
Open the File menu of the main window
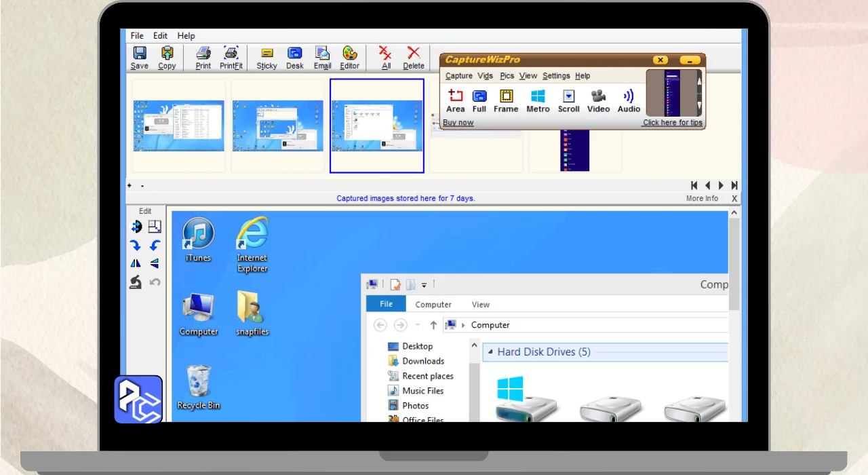point(137,36)
